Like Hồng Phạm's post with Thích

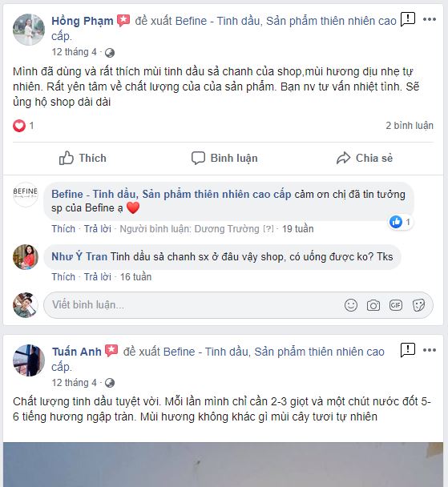pyautogui.click(x=83, y=158)
